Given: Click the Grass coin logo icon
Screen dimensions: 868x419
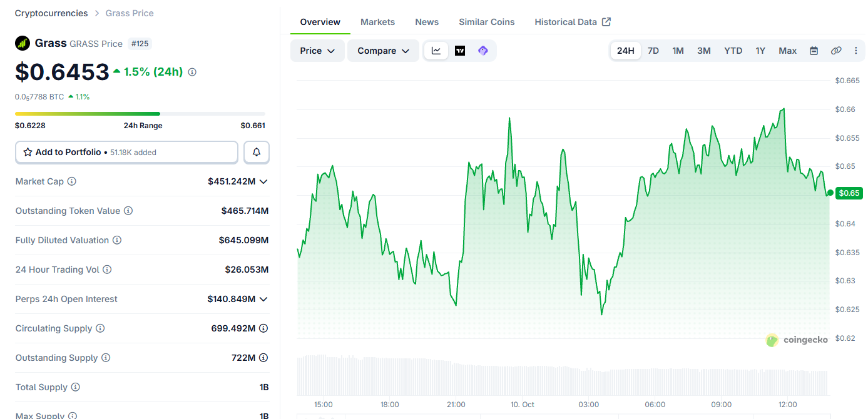Looking at the screenshot, I should pos(23,43).
